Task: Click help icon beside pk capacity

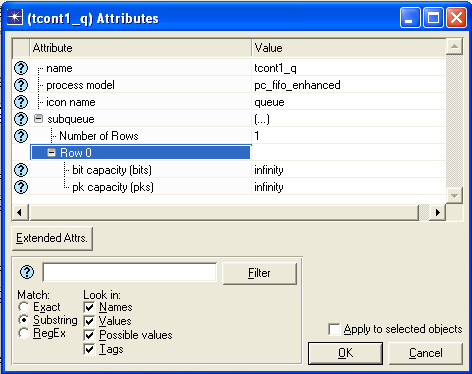Action: point(21,187)
